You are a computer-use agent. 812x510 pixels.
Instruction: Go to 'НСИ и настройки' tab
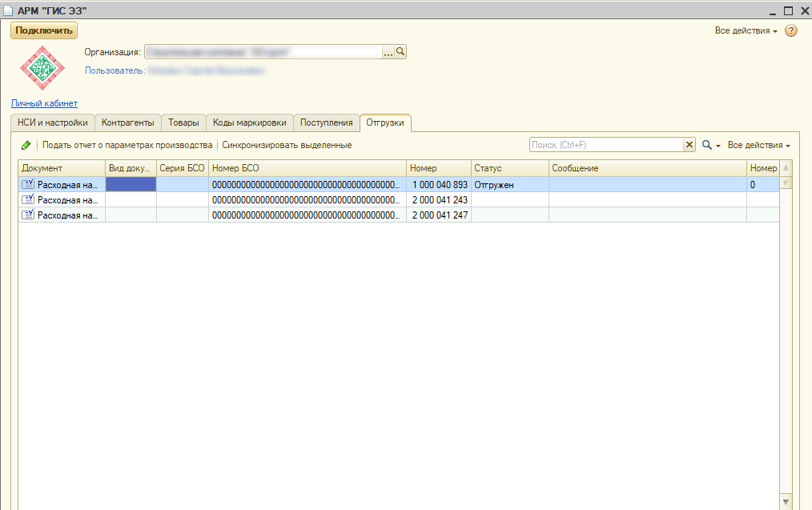click(x=53, y=122)
